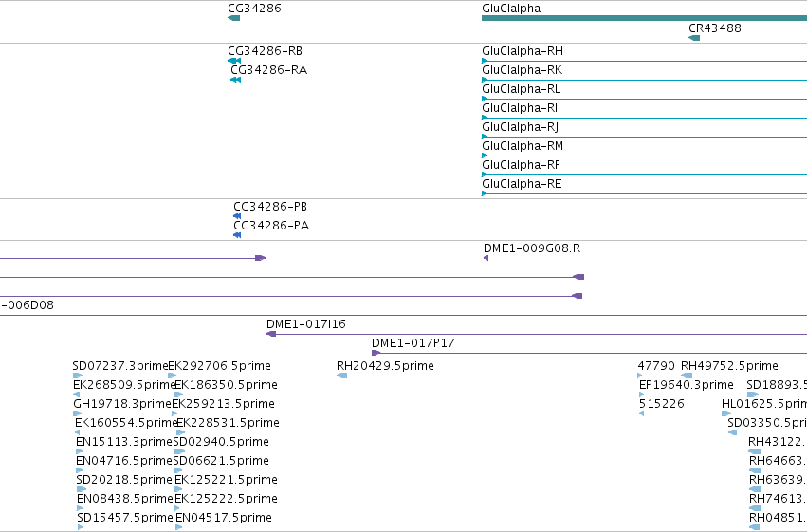The image size is (807, 532).
Task: Open EST EN04716.5prime
Action: tap(124, 461)
